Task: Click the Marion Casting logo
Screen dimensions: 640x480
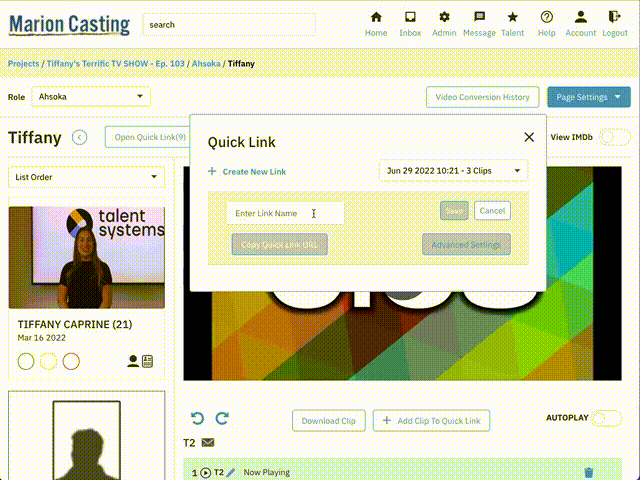Action: (69, 24)
